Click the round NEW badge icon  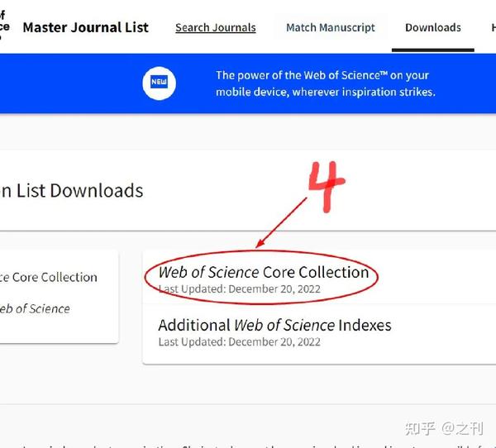159,83
